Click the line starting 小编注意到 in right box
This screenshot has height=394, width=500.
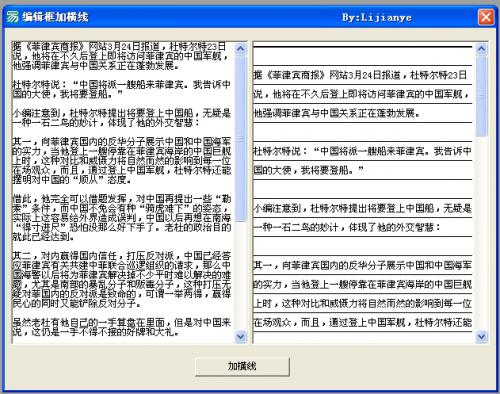(362, 209)
